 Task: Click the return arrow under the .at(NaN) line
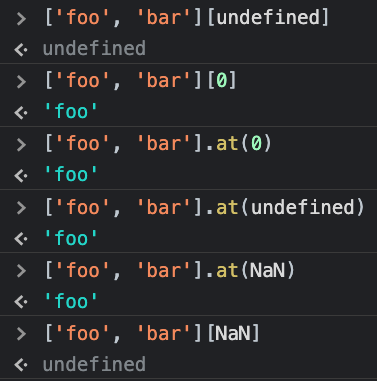point(21,302)
